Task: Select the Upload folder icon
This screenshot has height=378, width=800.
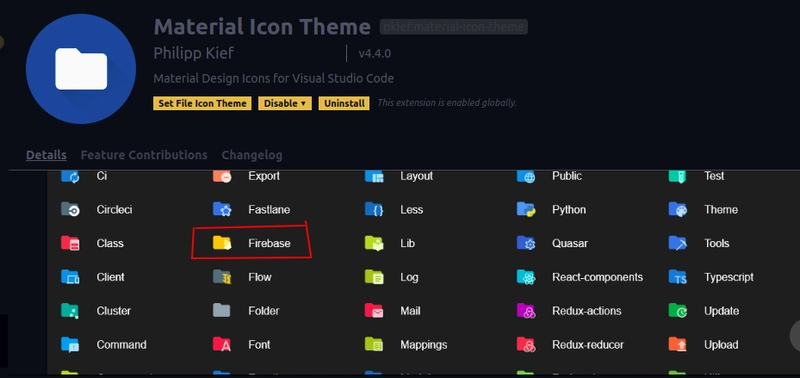Action: pos(678,344)
